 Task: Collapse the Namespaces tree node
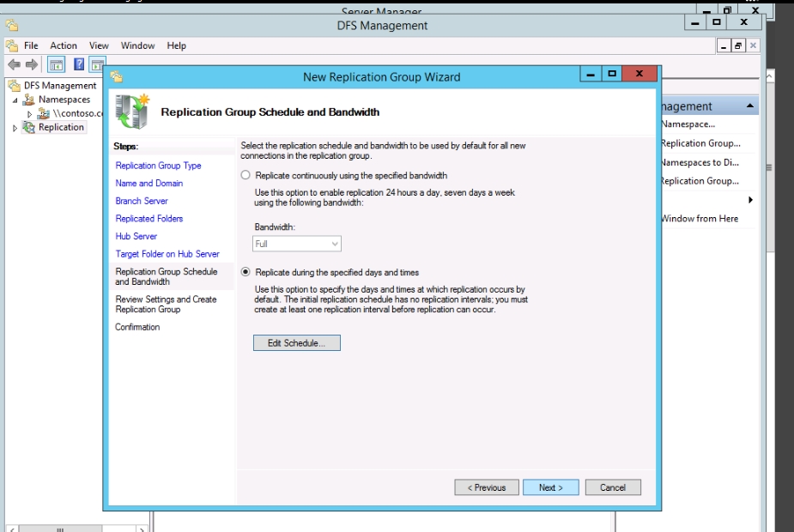pos(15,100)
